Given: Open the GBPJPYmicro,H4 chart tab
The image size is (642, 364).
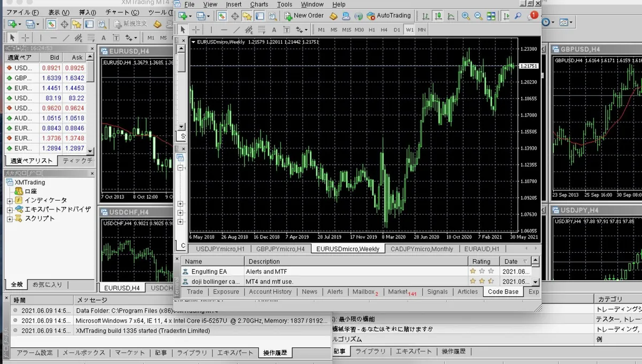Looking at the screenshot, I should (280, 249).
